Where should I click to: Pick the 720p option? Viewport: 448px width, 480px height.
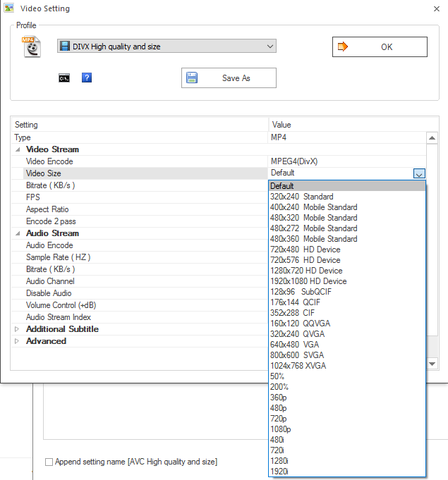(x=347, y=419)
